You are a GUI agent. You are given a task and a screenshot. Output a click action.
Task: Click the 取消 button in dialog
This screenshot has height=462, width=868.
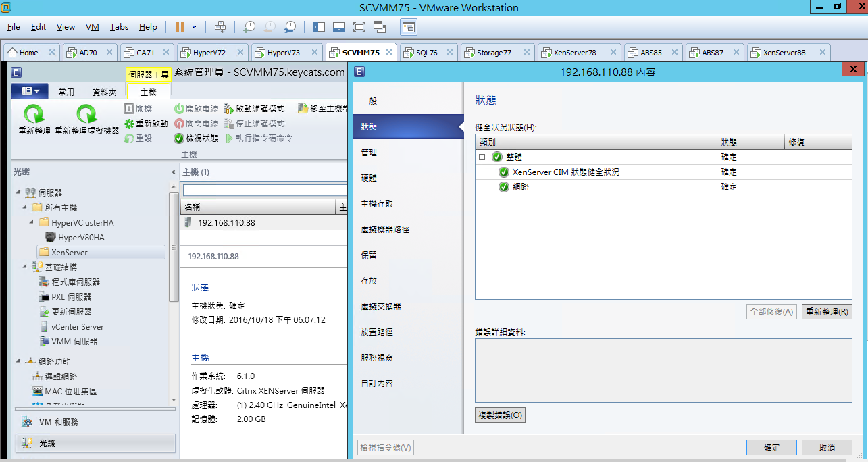(827, 448)
